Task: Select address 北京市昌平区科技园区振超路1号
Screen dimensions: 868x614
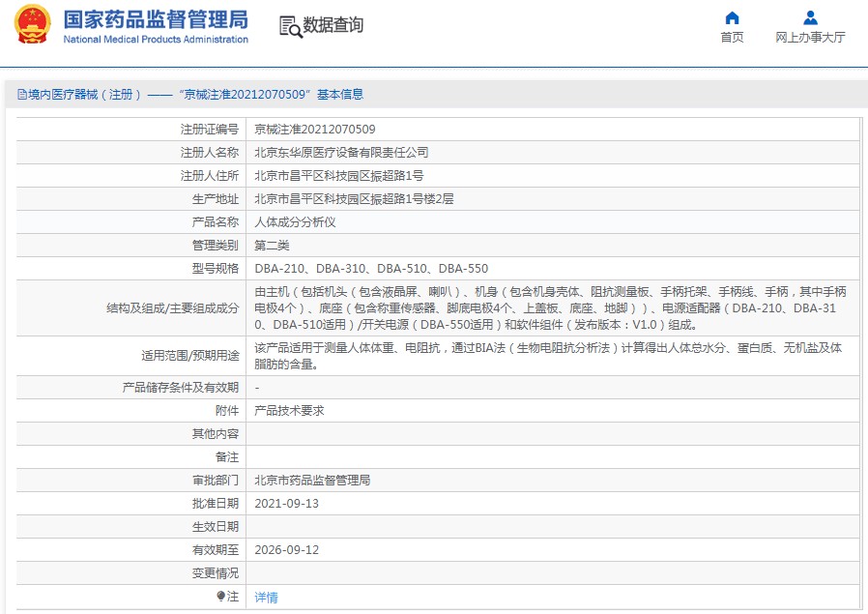Action: (338, 176)
